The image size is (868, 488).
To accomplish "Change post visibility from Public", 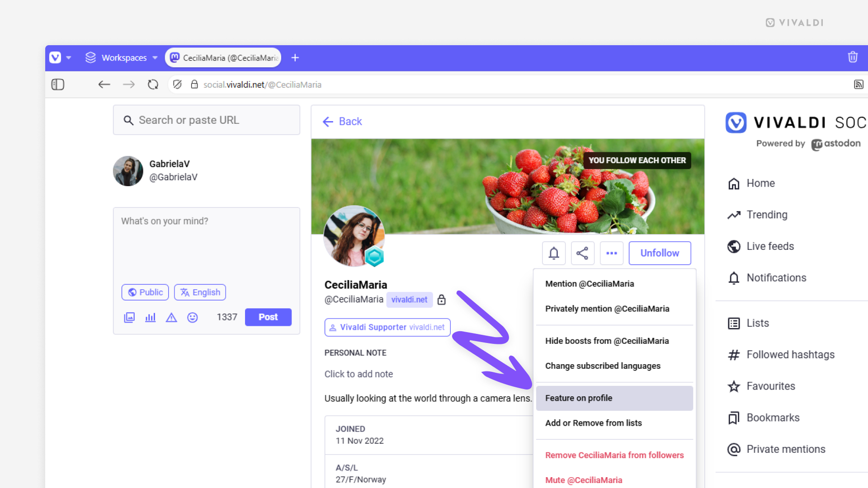I will [145, 292].
